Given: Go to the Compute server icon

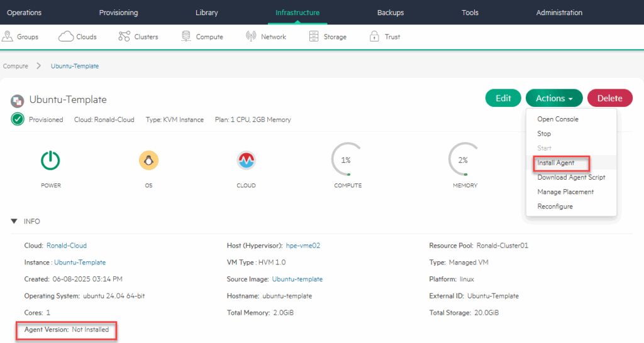Looking at the screenshot, I should (x=186, y=36).
